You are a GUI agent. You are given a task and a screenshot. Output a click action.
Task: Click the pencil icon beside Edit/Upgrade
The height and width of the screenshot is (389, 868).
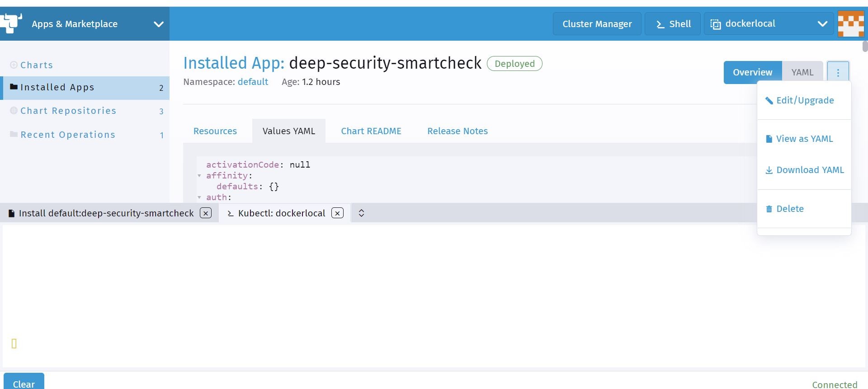point(769,100)
